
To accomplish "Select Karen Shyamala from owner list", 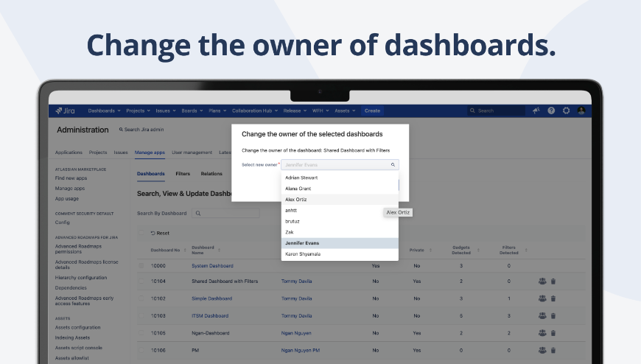I will pos(340,254).
